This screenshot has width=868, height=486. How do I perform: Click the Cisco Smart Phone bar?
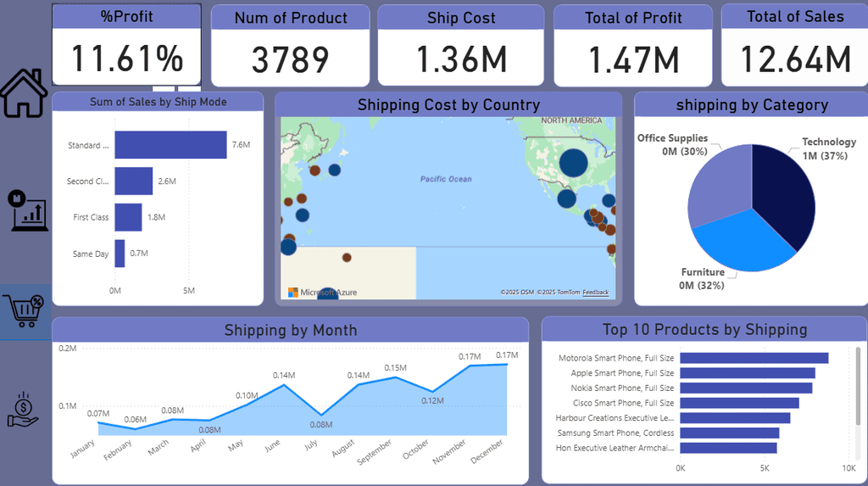point(739,403)
